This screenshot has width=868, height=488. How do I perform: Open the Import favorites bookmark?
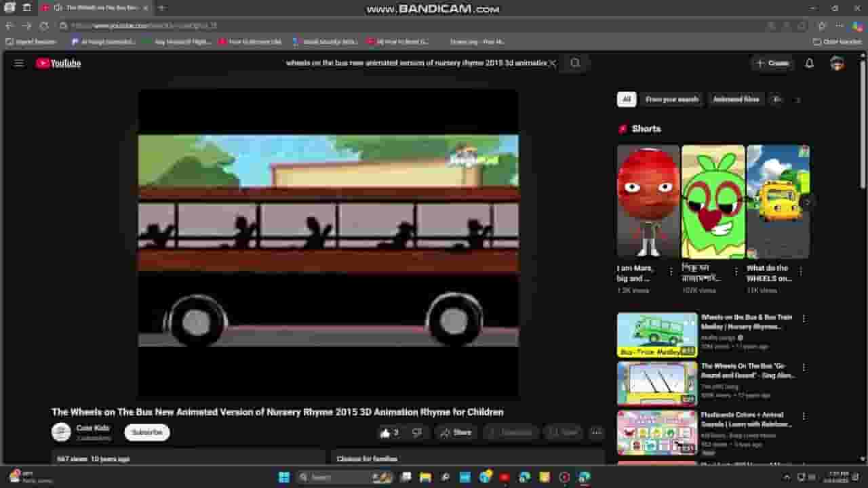(32, 41)
